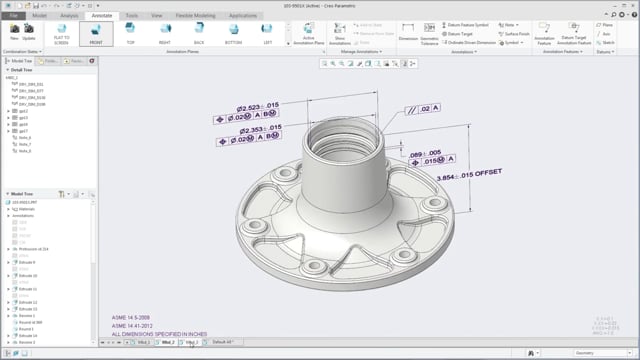The width and height of the screenshot is (640, 360).
Task: Click the Datum Target button
Action: click(456, 34)
